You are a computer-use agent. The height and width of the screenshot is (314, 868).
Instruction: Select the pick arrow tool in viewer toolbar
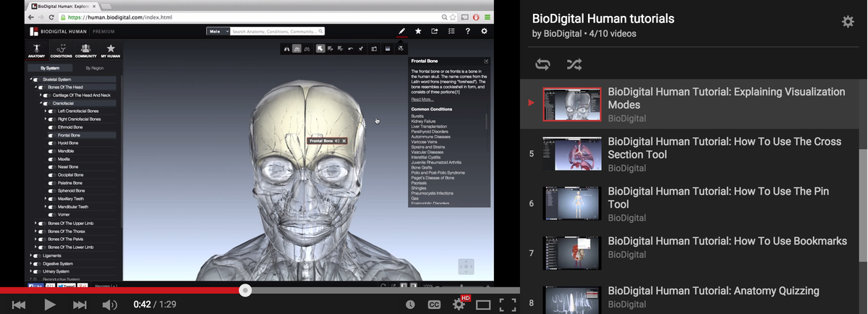click(320, 49)
